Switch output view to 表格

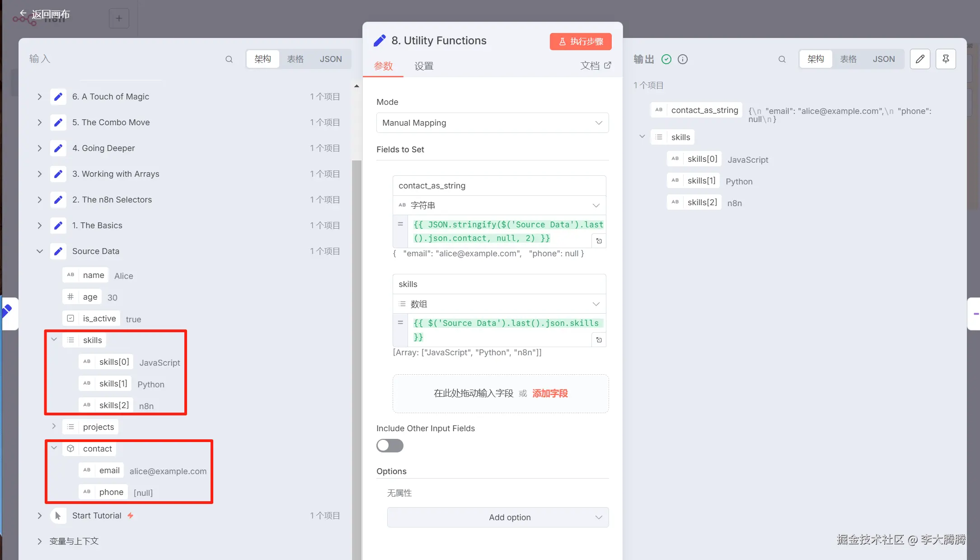848,59
